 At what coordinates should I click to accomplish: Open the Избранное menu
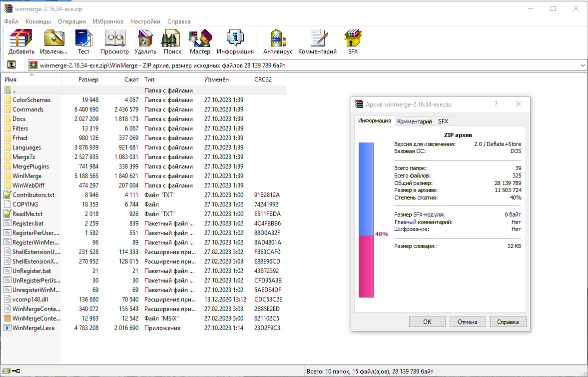tap(108, 21)
